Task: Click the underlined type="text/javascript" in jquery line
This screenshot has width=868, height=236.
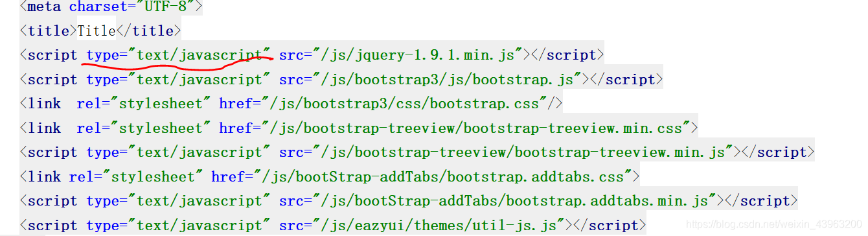Action: [x=178, y=55]
